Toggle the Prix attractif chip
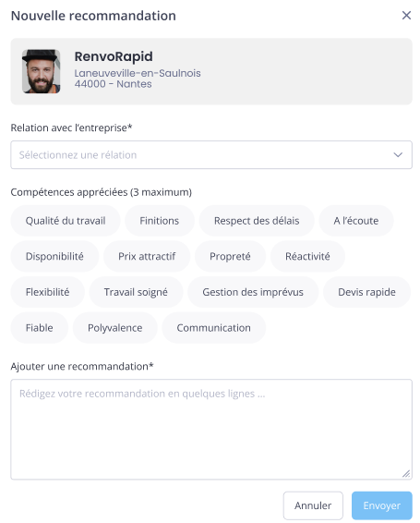This screenshot has width=420, height=523. [147, 257]
